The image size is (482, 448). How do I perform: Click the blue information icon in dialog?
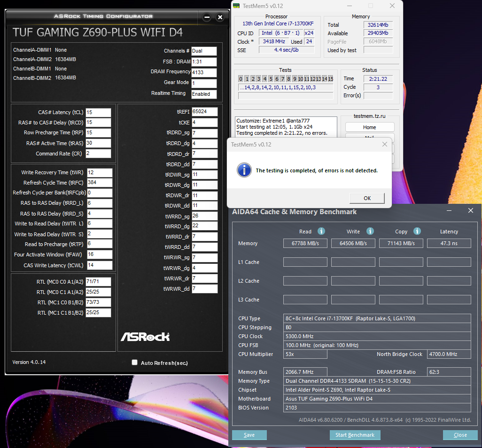pyautogui.click(x=244, y=170)
